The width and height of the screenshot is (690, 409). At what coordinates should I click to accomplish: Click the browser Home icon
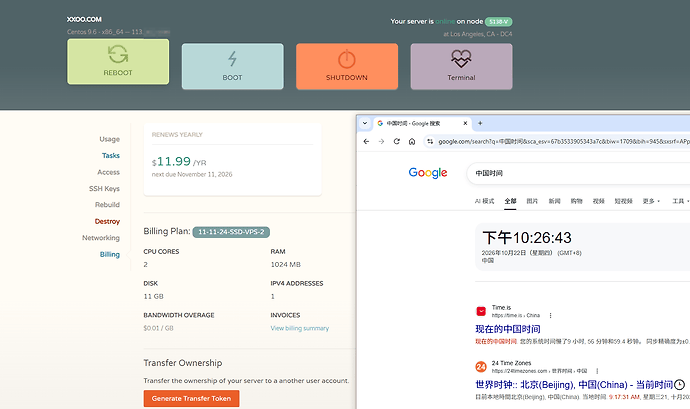[412, 141]
